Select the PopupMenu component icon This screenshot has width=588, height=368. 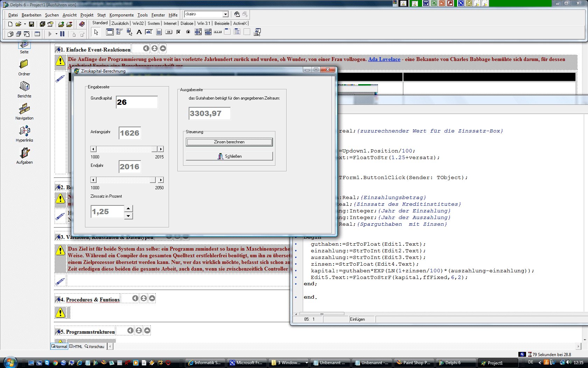129,32
